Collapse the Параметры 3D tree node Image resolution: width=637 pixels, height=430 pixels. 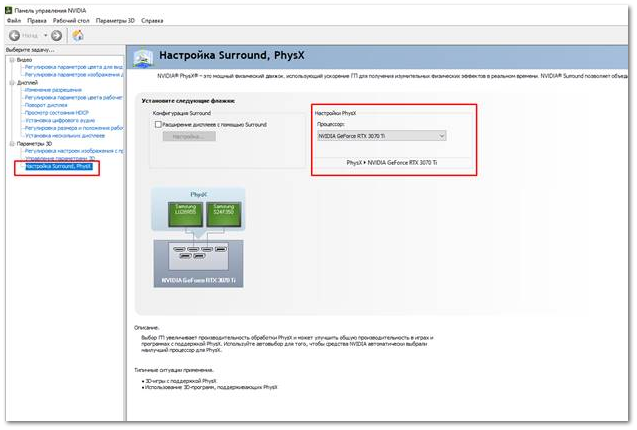12,143
